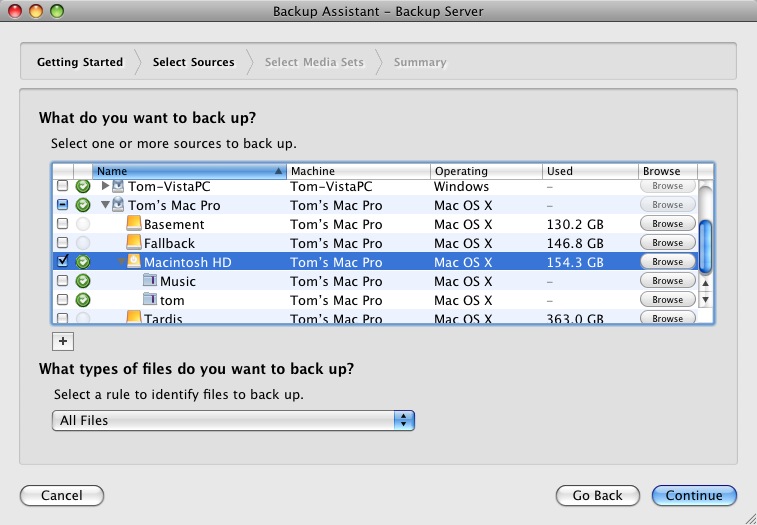Browse the Music folder
The image size is (757, 525).
coord(668,281)
